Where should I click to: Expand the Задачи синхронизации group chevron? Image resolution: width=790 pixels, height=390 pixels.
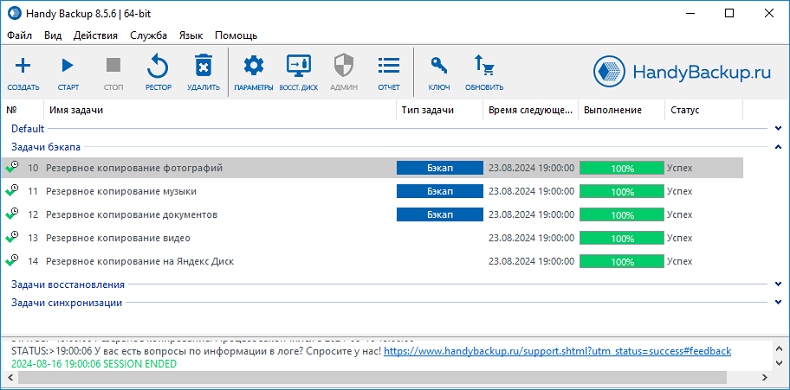click(779, 303)
